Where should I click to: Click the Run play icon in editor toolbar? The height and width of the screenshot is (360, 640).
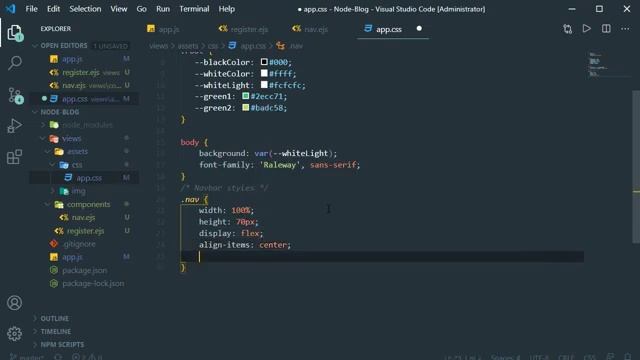[587, 29]
